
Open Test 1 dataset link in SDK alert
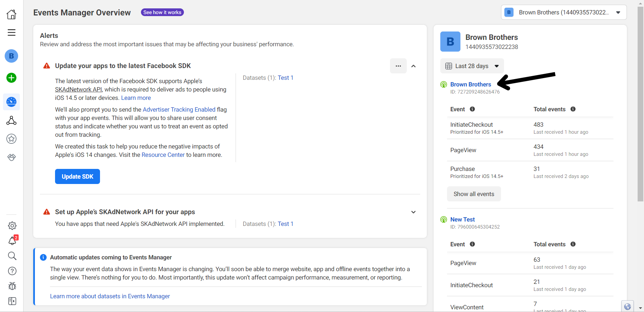click(286, 78)
